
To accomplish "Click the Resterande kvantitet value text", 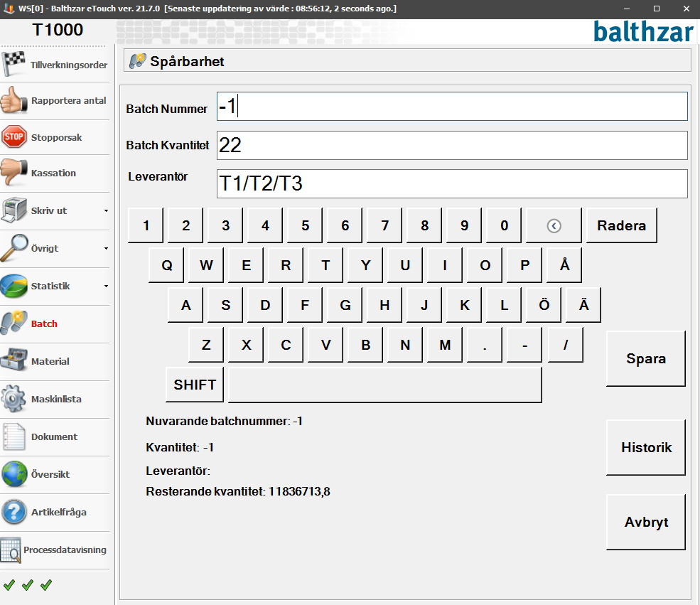I will (x=300, y=491).
